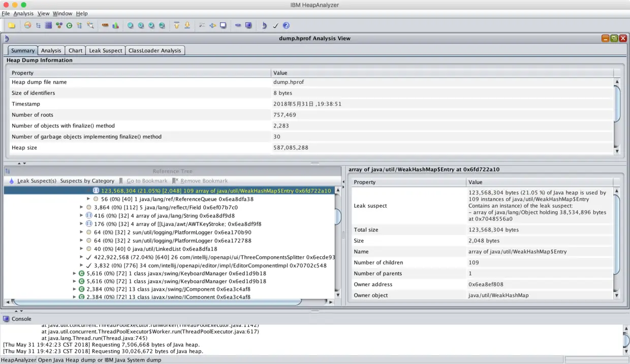The image size is (630, 364).
Task: Click the small blue bar toolbar icon
Action: coord(238,25)
